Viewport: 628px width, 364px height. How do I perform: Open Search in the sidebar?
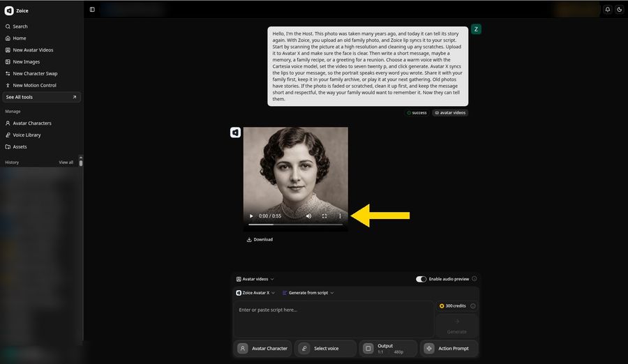coord(17,26)
